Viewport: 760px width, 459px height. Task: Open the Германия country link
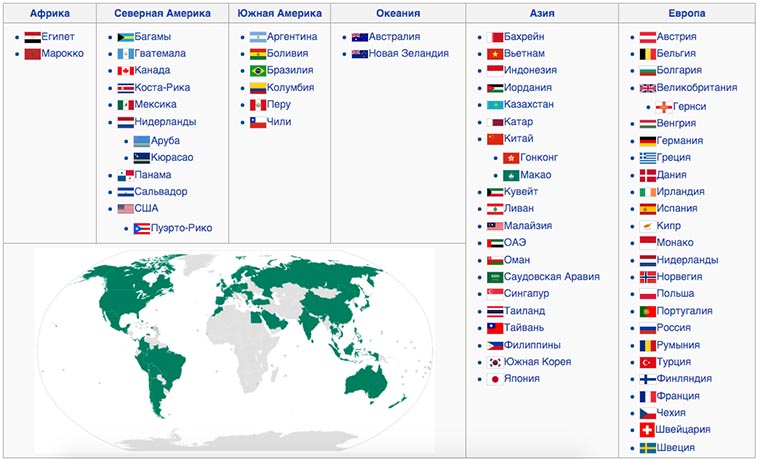pyautogui.click(x=680, y=141)
